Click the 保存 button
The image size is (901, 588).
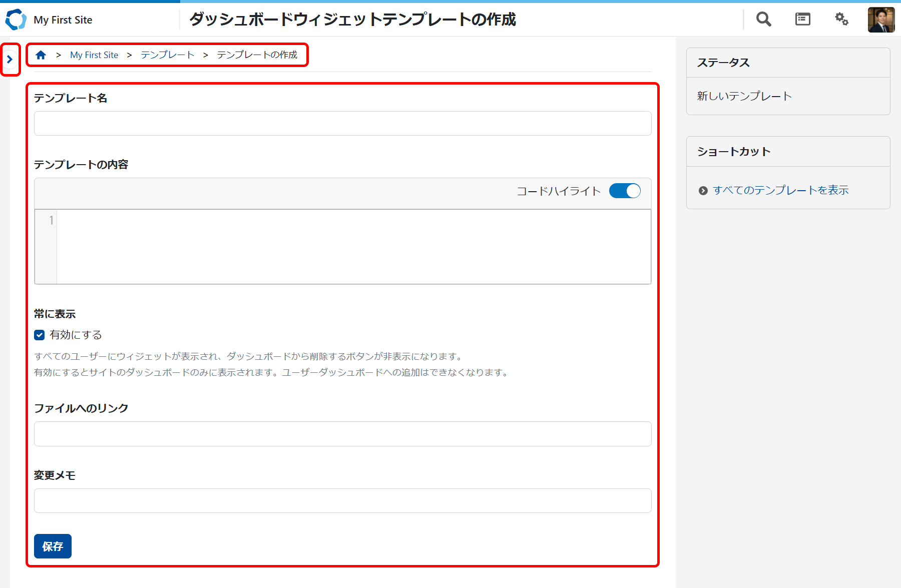53,546
